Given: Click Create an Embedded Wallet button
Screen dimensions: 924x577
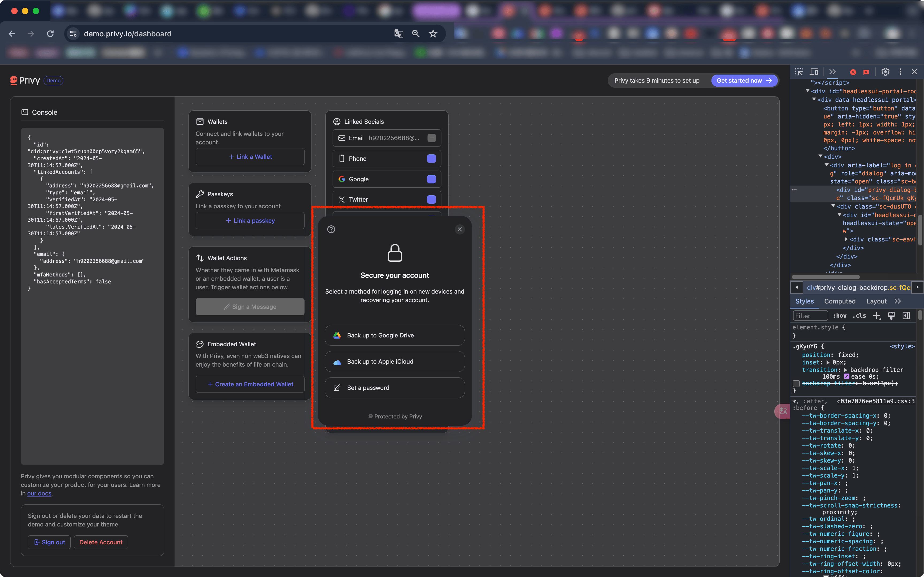Looking at the screenshot, I should (250, 384).
